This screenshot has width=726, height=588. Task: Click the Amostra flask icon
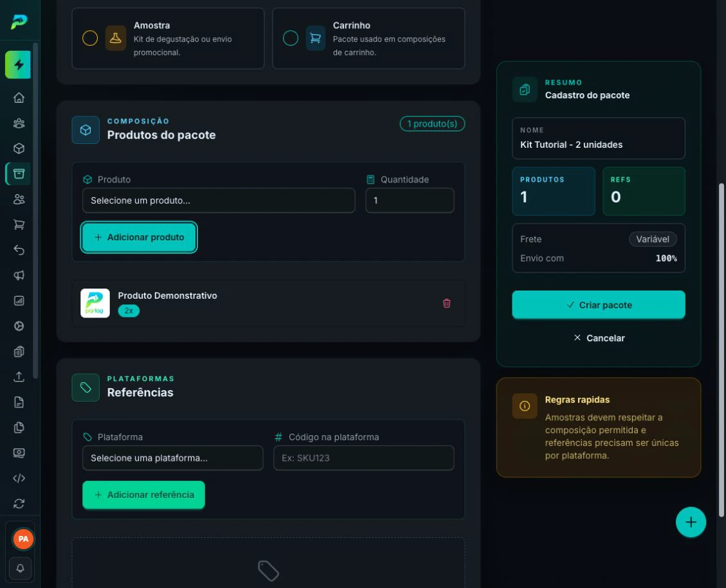coord(116,38)
